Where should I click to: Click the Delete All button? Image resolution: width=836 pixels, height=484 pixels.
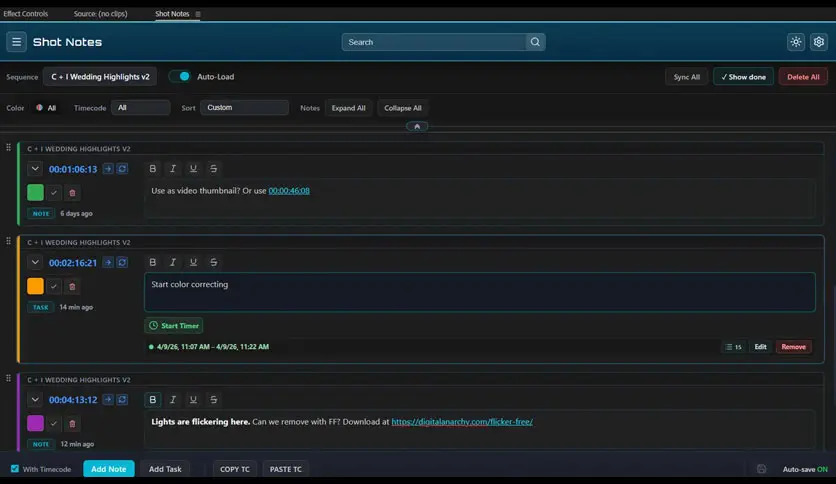[x=803, y=77]
